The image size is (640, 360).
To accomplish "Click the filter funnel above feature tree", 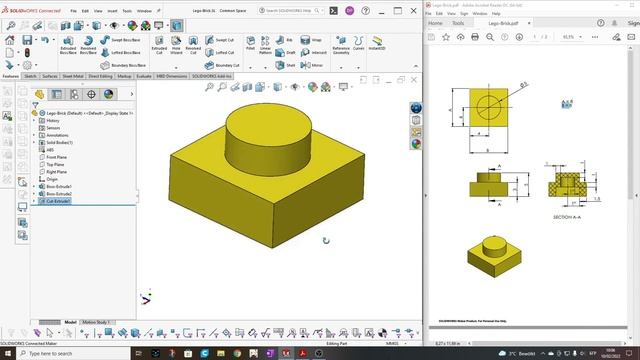I will [x=36, y=105].
